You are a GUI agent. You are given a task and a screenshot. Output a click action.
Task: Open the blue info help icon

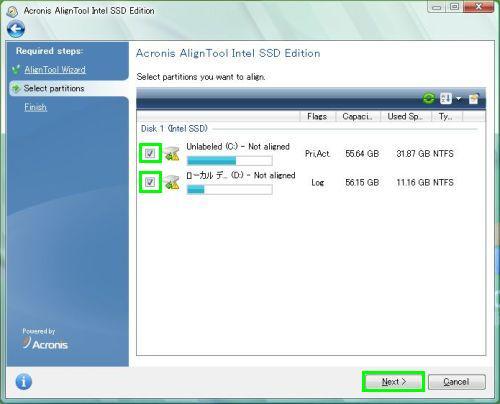(x=24, y=382)
